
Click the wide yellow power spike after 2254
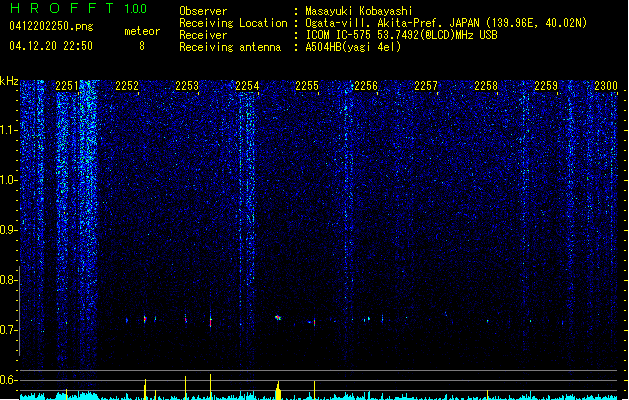(x=278, y=390)
